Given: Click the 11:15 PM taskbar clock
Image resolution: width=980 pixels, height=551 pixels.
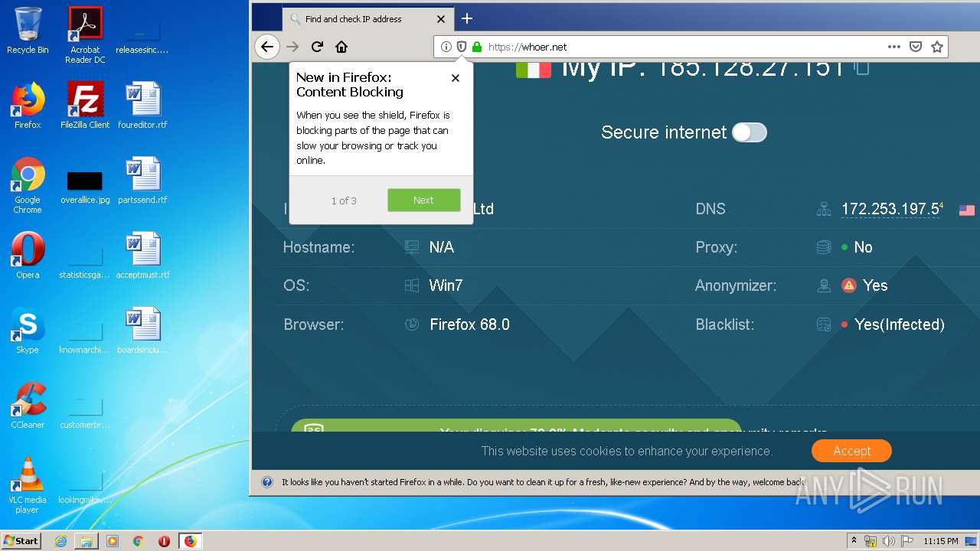Looking at the screenshot, I should (941, 541).
